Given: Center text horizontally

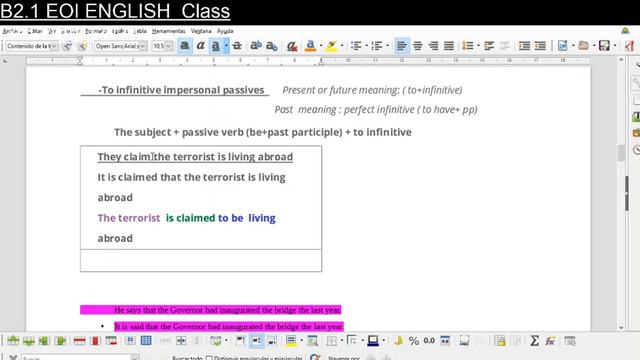Looking at the screenshot, I should click(x=418, y=46).
